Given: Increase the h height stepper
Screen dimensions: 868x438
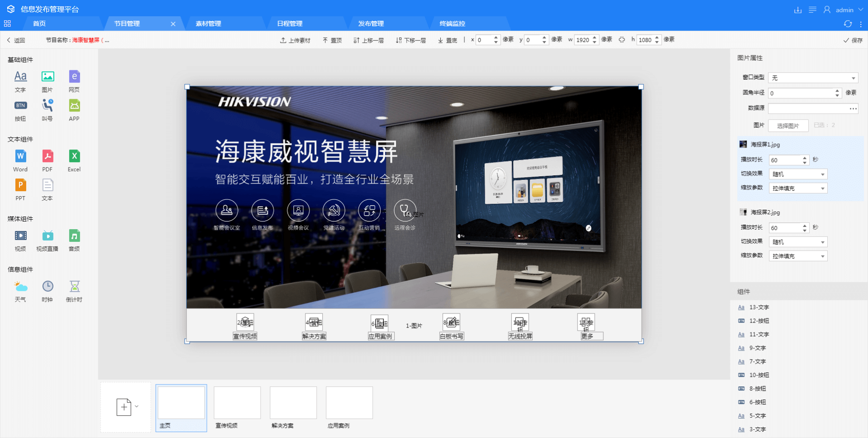Looking at the screenshot, I should point(657,38).
